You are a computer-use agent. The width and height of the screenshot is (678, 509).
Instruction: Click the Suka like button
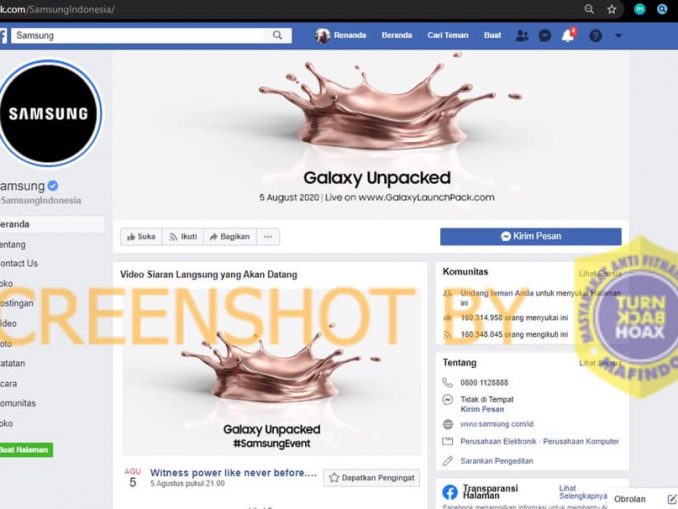pos(141,237)
